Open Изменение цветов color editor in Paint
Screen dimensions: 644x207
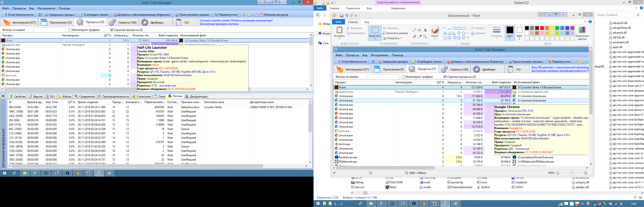click(582, 33)
